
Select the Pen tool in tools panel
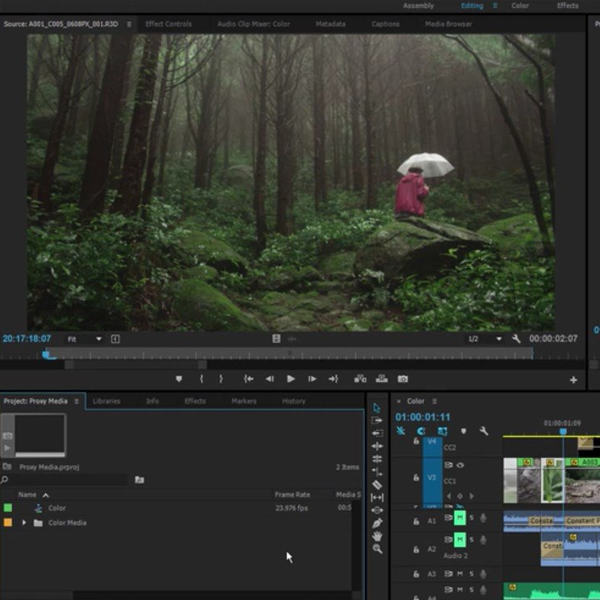377,523
